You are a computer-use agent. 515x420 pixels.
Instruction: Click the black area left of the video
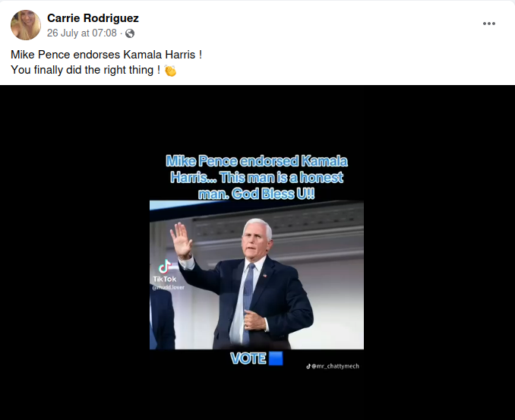[x=75, y=252]
